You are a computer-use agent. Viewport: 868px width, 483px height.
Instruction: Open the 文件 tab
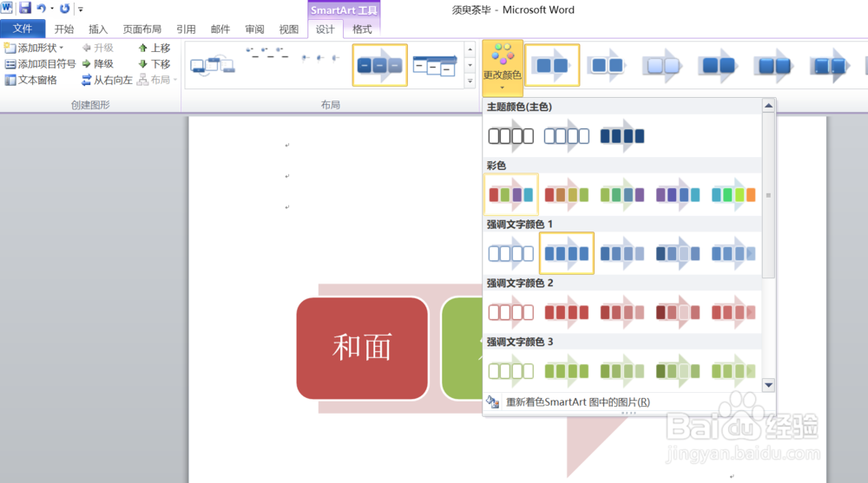pyautogui.click(x=23, y=29)
